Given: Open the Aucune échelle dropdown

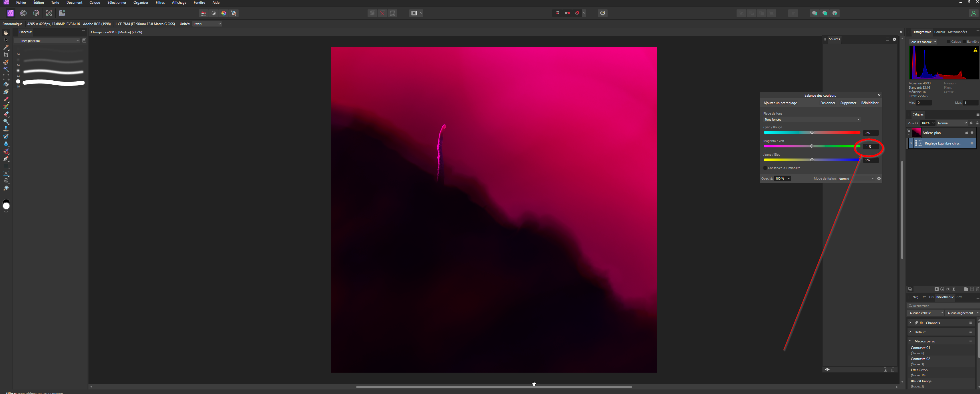Looking at the screenshot, I should pyautogui.click(x=926, y=313).
